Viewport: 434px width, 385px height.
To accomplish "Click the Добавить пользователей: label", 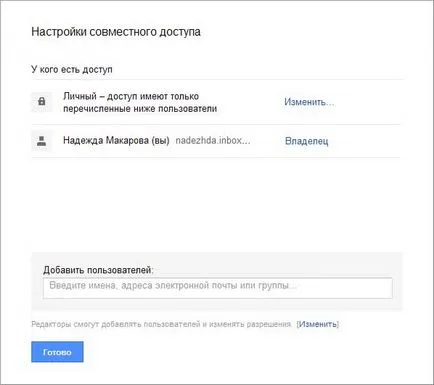I will coord(98,270).
